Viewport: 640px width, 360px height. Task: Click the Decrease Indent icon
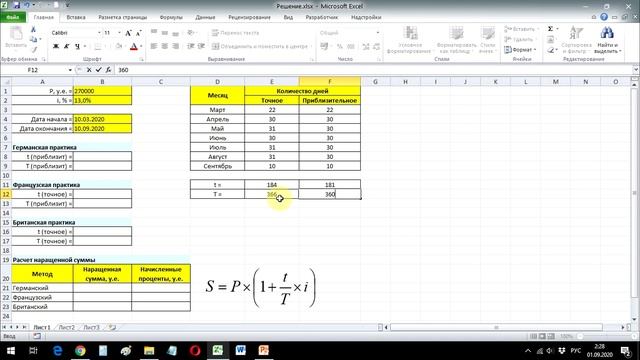click(x=191, y=47)
